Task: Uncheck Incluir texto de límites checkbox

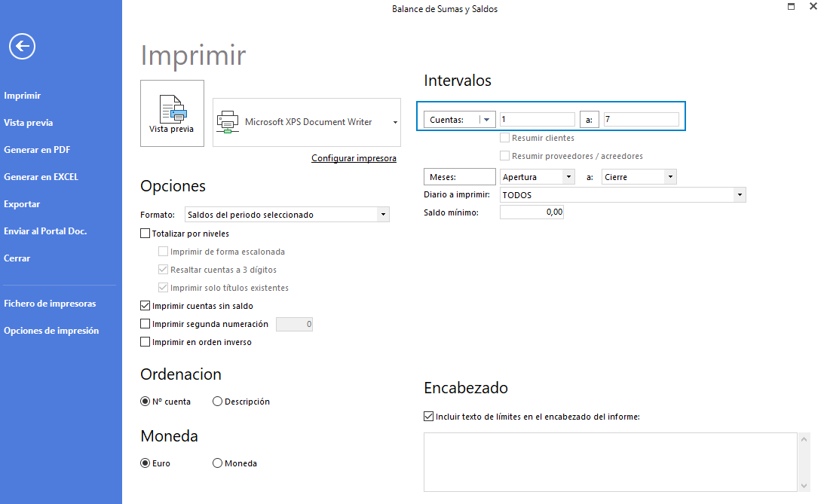Action: [x=429, y=417]
